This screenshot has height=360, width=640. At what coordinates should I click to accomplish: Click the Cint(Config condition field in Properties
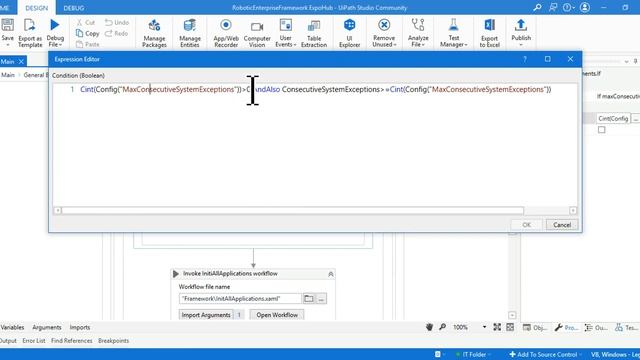point(613,118)
